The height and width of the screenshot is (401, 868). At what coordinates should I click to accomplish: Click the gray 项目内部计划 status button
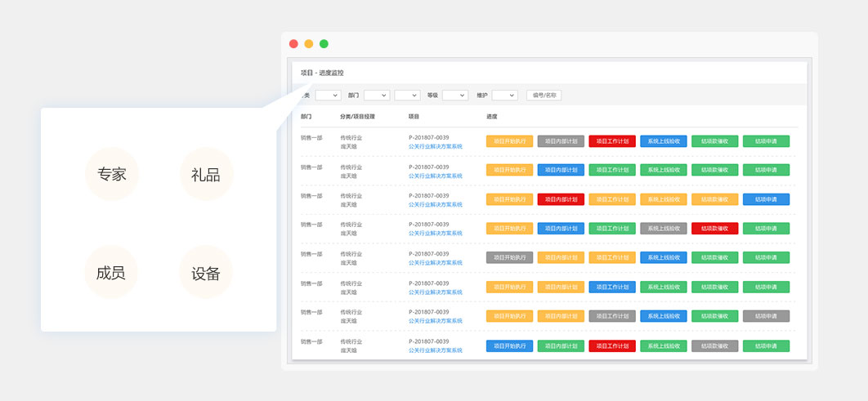(561, 141)
